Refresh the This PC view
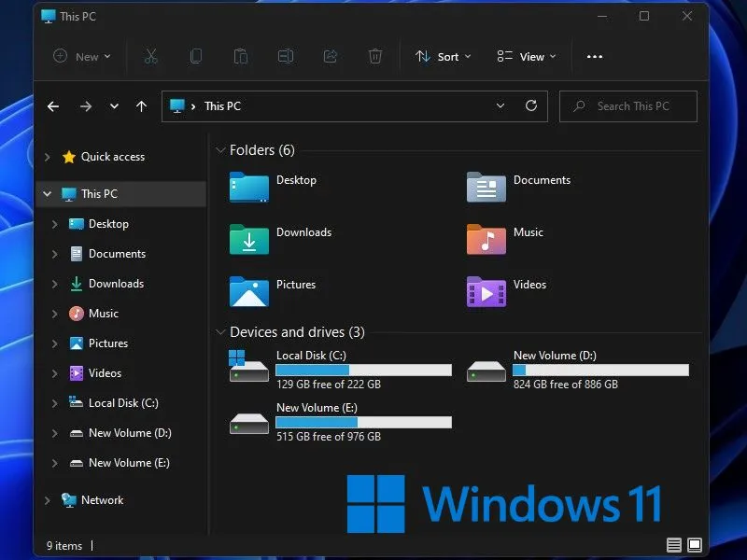The width and height of the screenshot is (747, 560). 531,105
